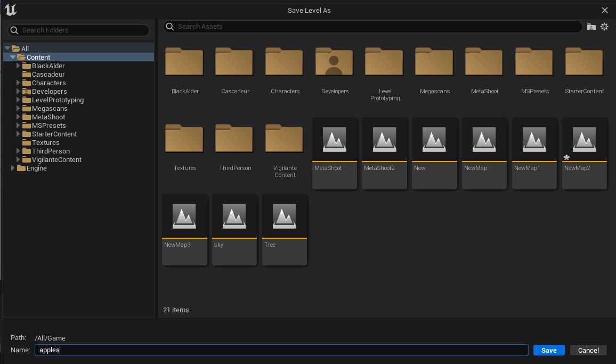Open the asset view settings gear

605,27
